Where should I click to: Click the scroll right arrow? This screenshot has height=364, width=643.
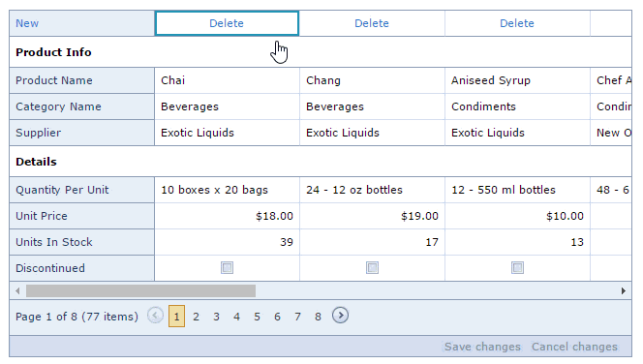click(x=624, y=291)
